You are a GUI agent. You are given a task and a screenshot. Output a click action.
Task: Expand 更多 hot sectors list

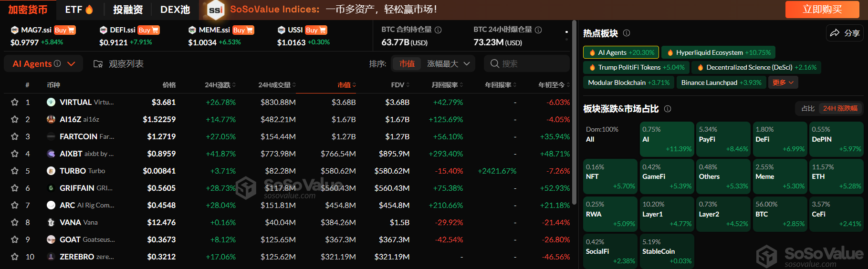point(783,83)
